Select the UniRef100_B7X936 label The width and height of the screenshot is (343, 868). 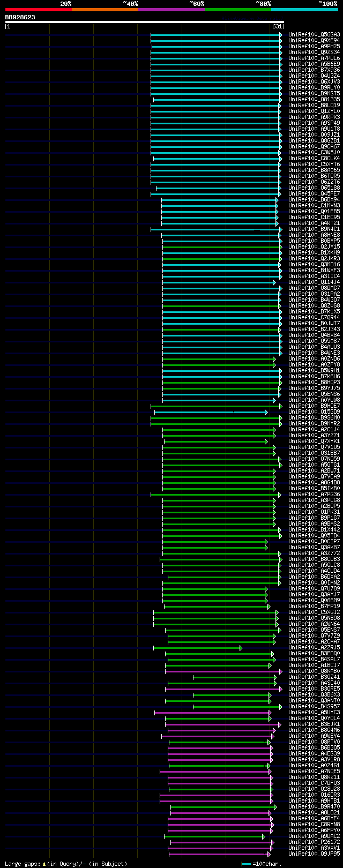coord(314,70)
